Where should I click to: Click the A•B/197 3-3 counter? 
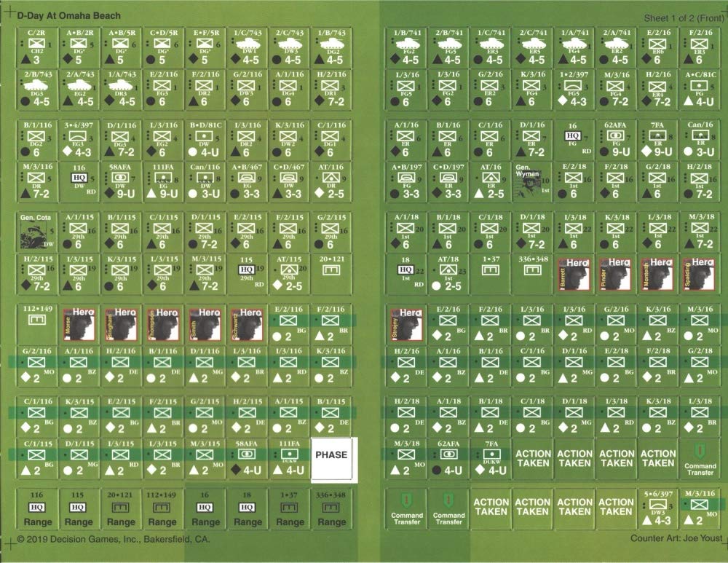[406, 182]
